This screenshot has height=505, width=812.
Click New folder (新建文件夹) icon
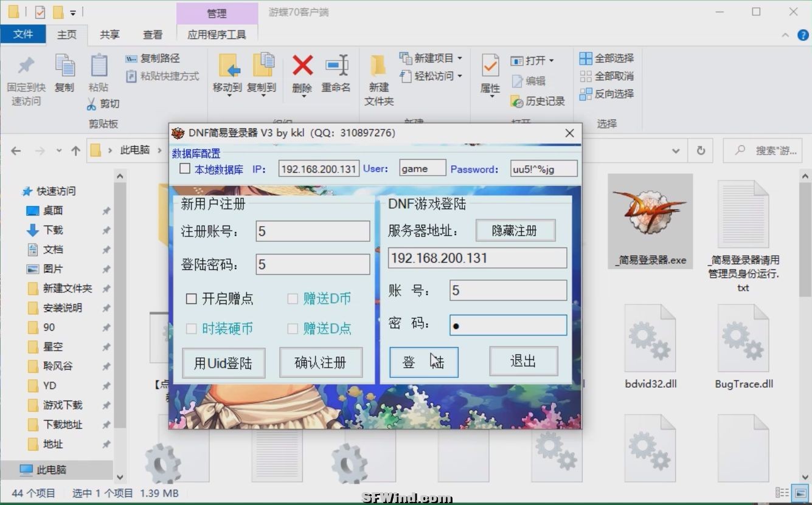[x=378, y=66]
